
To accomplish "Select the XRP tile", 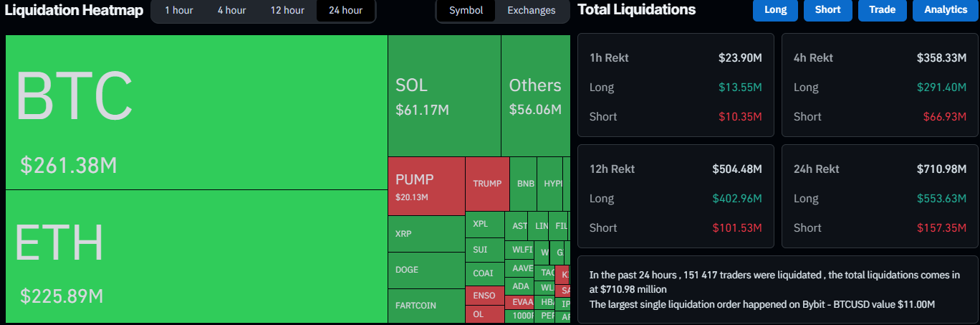I will click(426, 234).
